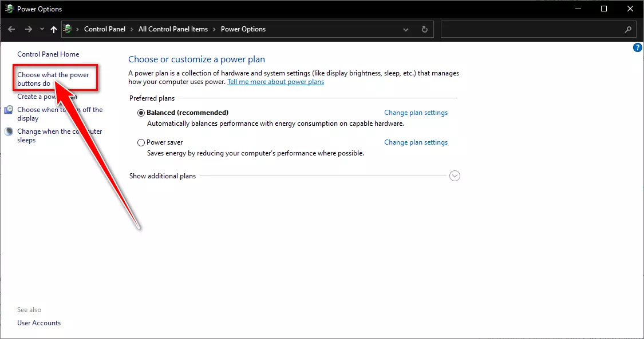644x339 pixels.
Task: Open Help via blue question mark
Action: tap(637, 48)
